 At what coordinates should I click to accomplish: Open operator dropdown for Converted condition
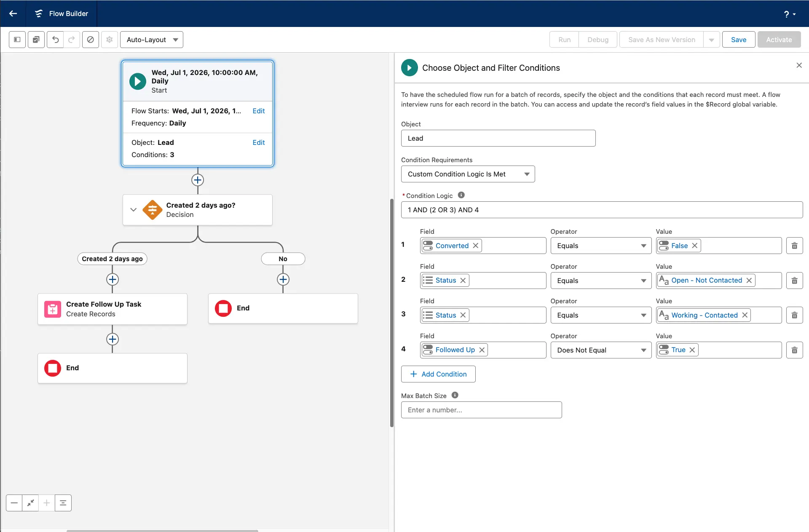click(601, 246)
